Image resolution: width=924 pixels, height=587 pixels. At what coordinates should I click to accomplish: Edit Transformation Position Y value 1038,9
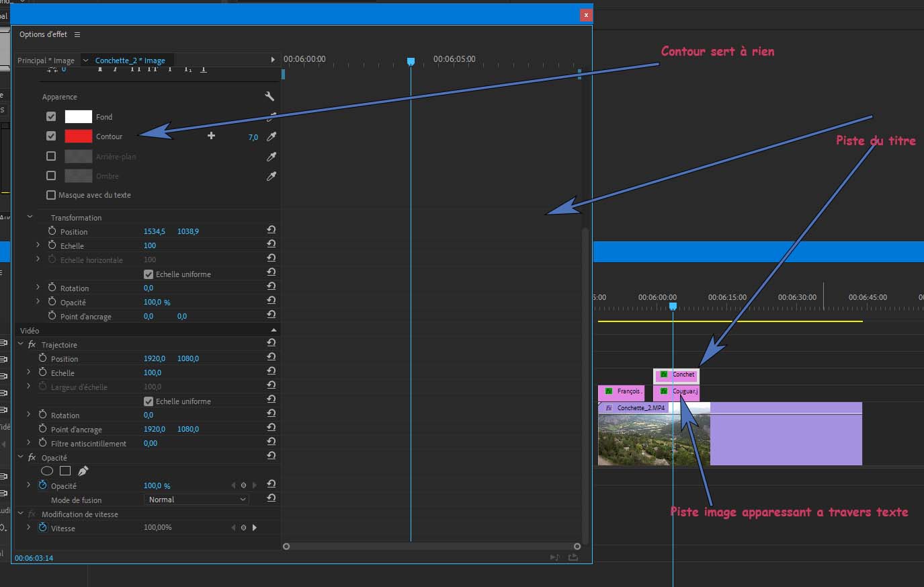188,231
